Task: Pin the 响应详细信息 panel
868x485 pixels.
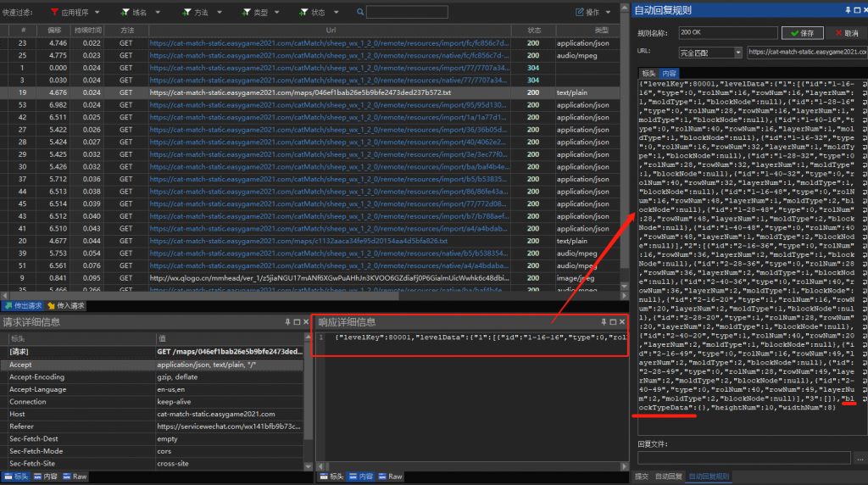Action: tap(602, 322)
